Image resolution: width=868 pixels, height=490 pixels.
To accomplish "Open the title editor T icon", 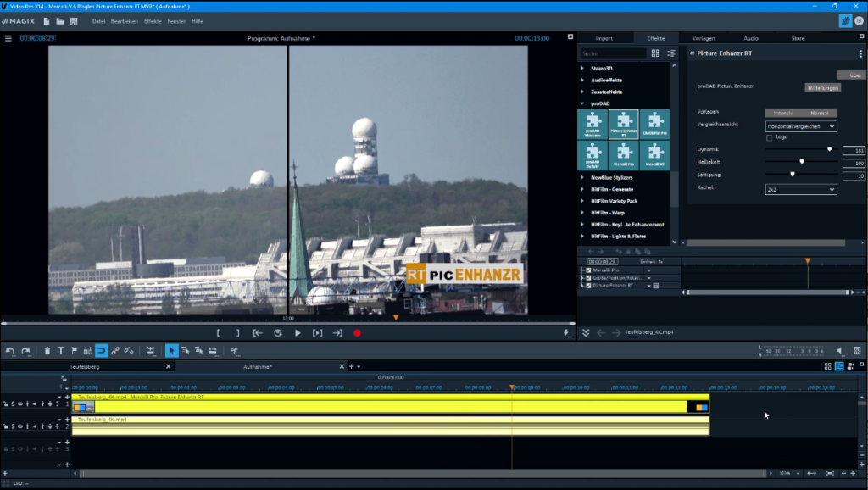I will 61,350.
